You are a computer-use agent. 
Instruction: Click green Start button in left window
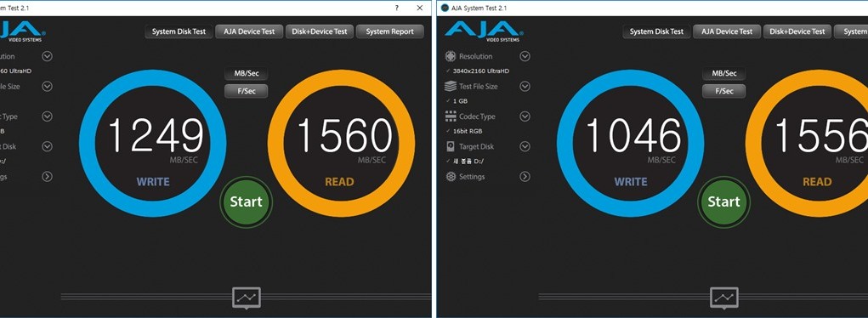(247, 202)
